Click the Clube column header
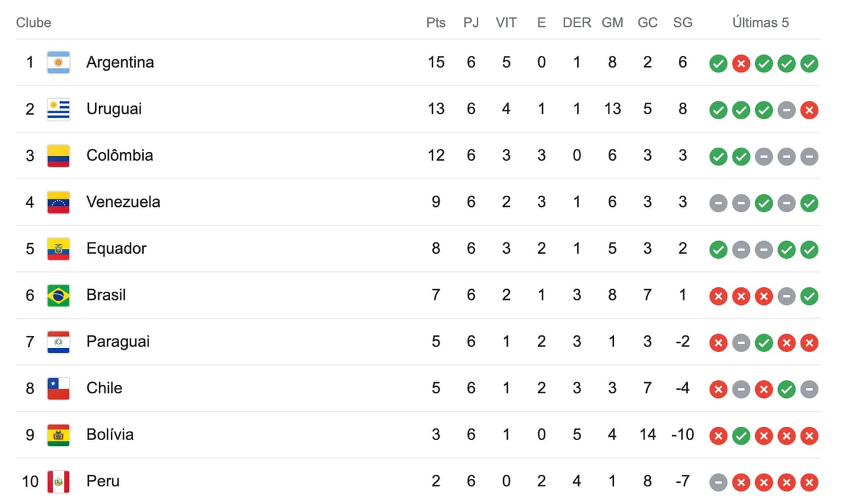852x504 pixels. coord(34,22)
